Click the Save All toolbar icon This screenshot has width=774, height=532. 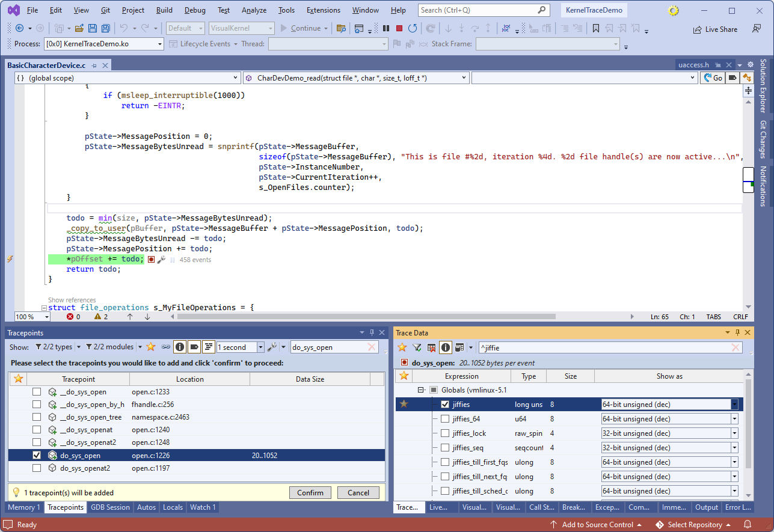coord(106,28)
